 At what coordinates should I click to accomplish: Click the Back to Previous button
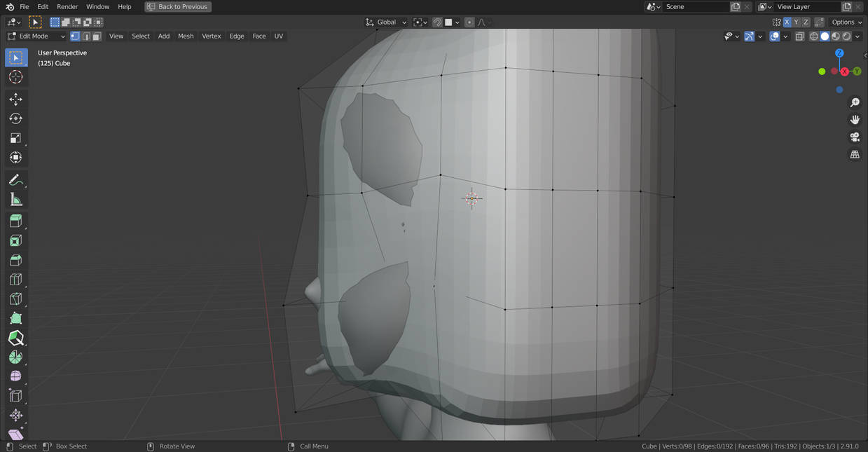pos(178,7)
